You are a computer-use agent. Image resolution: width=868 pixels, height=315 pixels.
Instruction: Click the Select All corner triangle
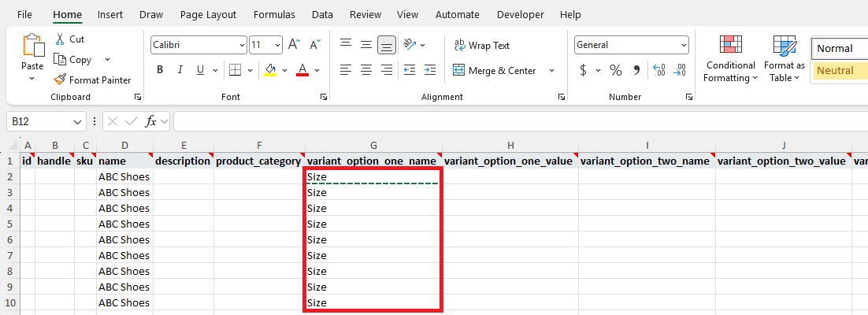tap(15, 146)
